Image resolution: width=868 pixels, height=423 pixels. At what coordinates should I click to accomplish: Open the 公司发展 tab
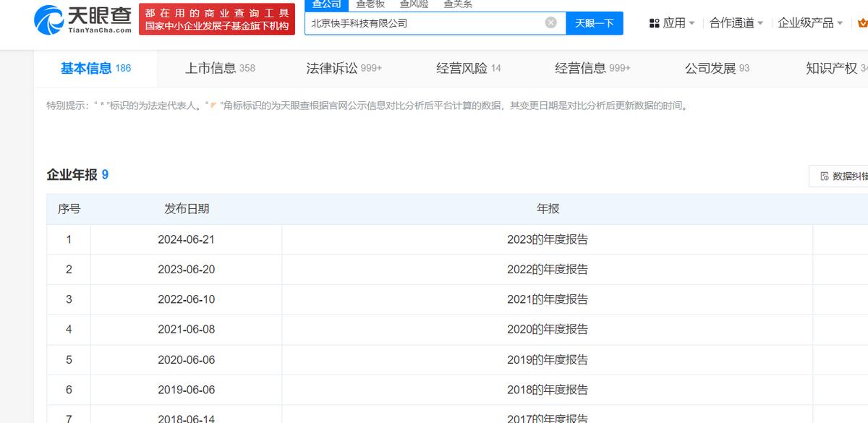click(x=717, y=68)
